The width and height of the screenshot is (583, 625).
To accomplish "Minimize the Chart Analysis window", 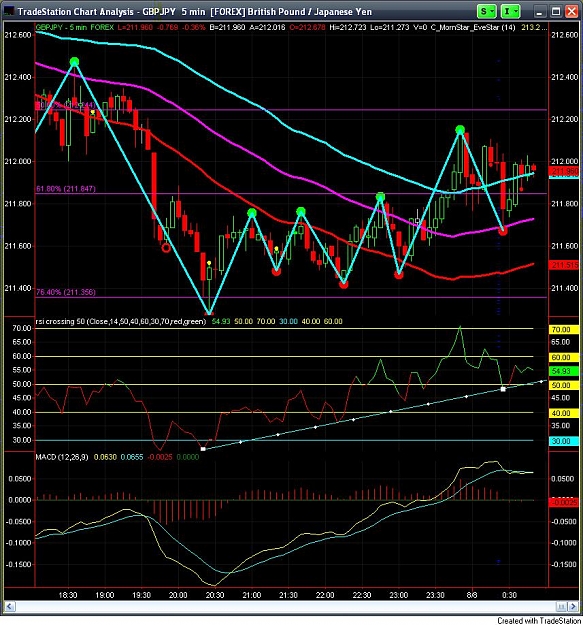I will tap(539, 12).
